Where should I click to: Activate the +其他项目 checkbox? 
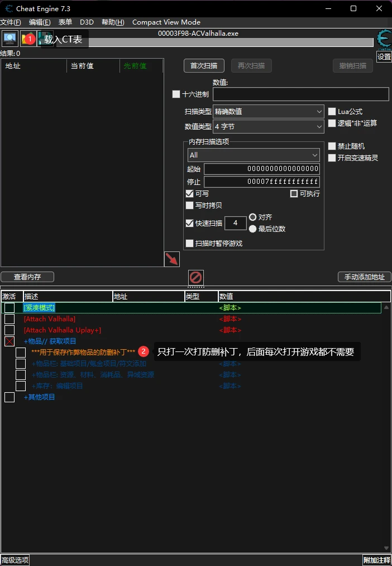[9, 397]
